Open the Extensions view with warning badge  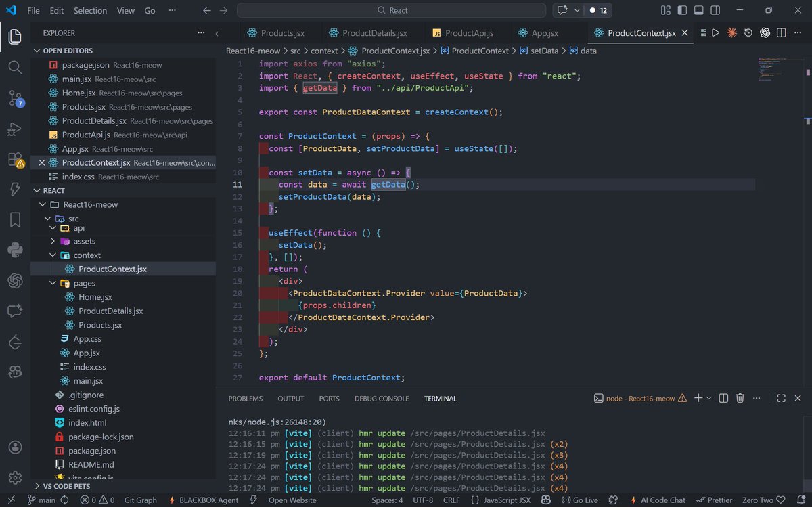(x=15, y=160)
